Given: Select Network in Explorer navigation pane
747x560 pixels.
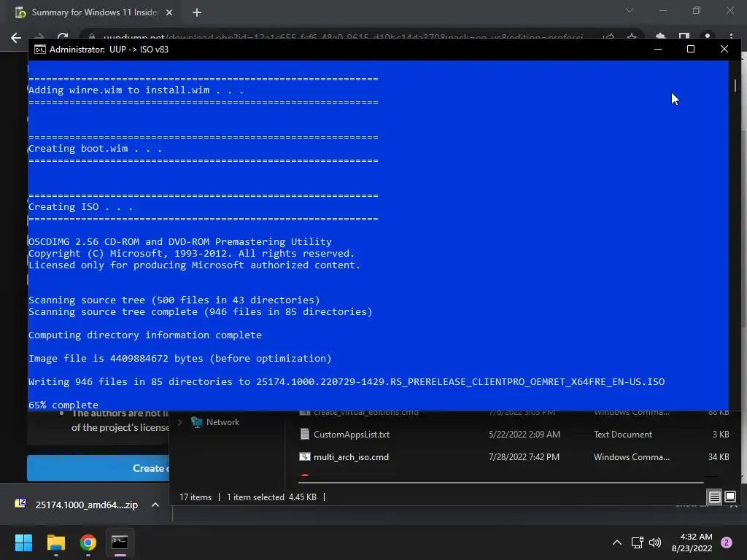Looking at the screenshot, I should (222, 422).
